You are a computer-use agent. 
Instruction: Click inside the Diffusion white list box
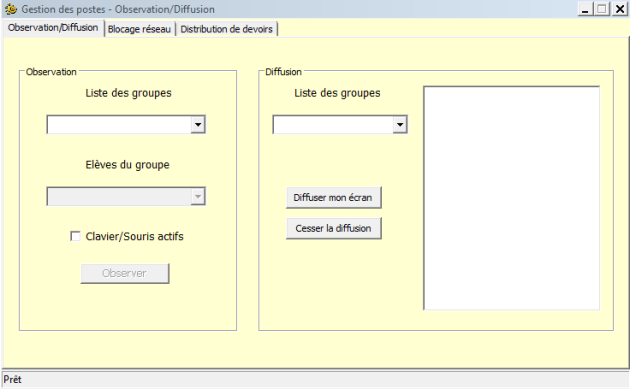[x=511, y=198]
